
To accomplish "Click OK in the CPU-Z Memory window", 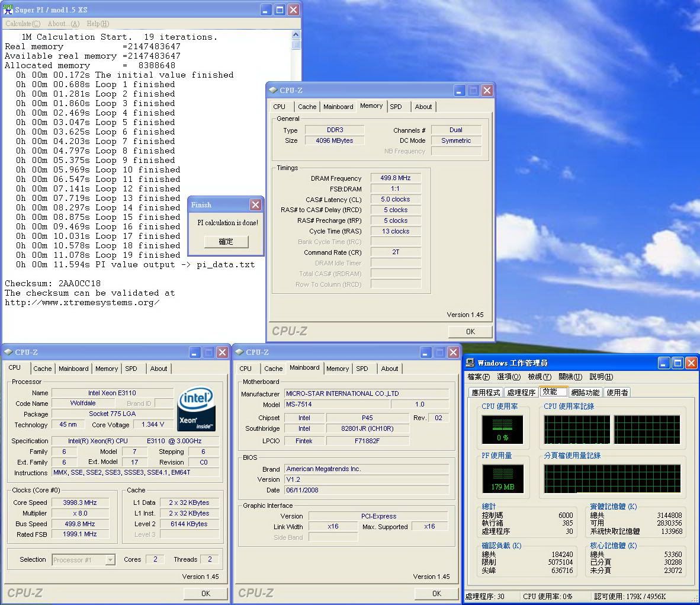I will [470, 331].
